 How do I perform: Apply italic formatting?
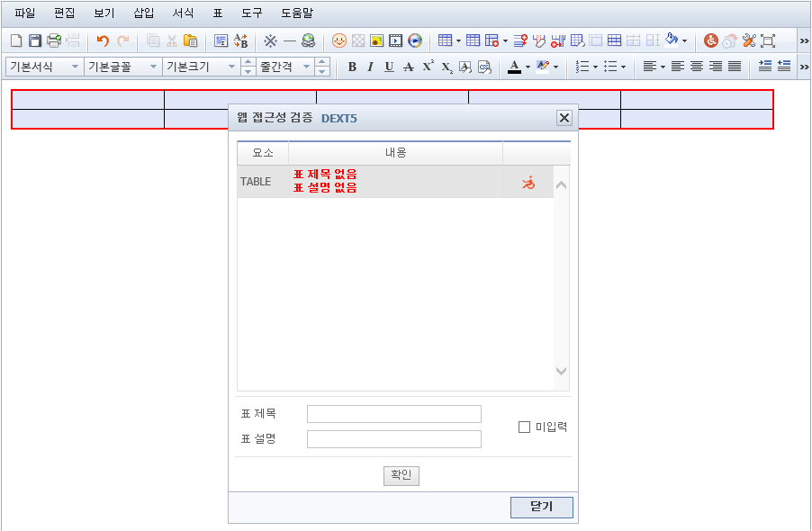[x=370, y=67]
